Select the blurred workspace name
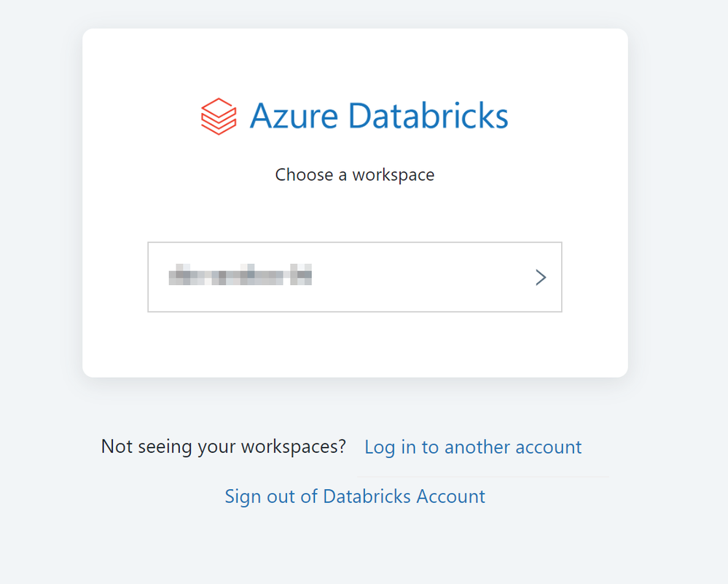728x584 pixels. (x=240, y=277)
